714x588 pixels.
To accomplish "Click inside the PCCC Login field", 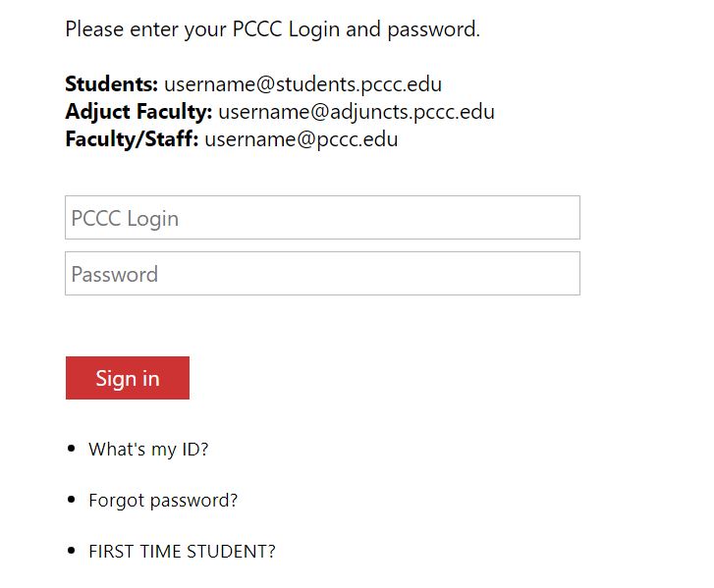I will click(x=322, y=218).
